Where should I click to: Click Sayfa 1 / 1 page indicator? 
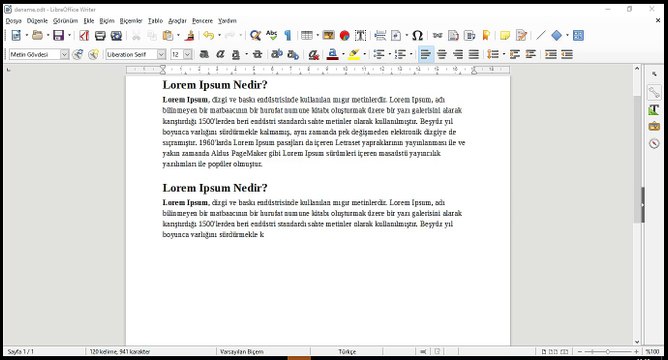click(20, 351)
